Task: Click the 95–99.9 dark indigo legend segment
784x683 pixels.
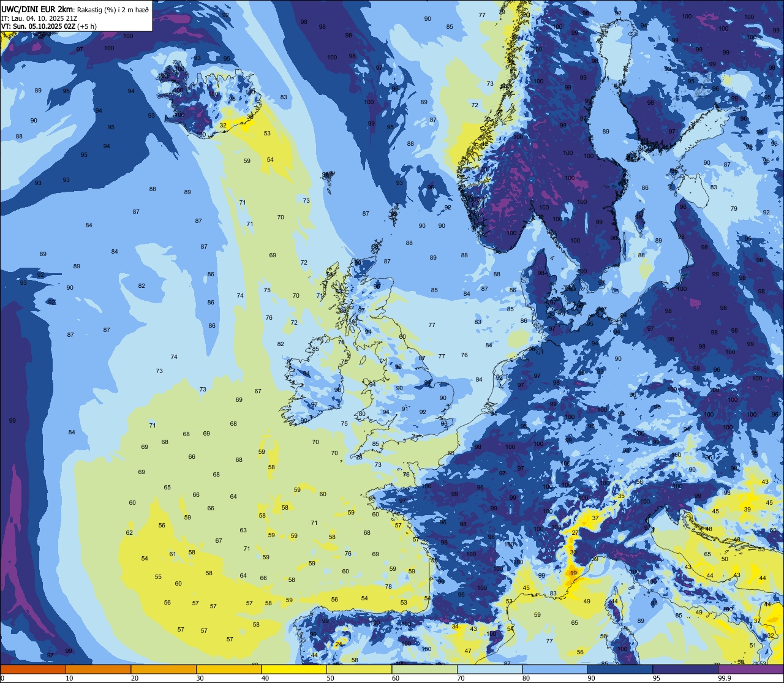Action: pyautogui.click(x=685, y=669)
